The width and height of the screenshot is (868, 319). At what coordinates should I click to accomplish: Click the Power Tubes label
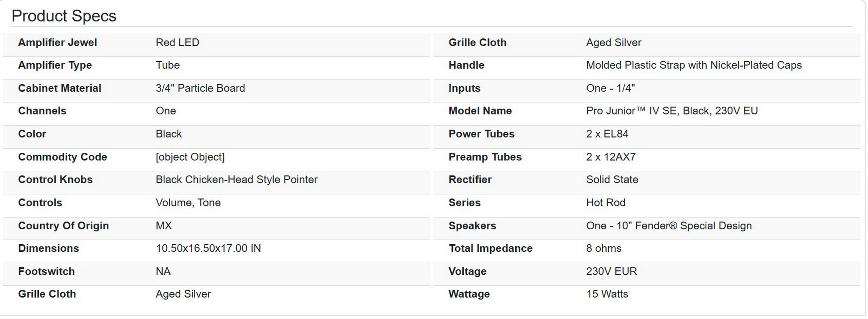(x=481, y=134)
